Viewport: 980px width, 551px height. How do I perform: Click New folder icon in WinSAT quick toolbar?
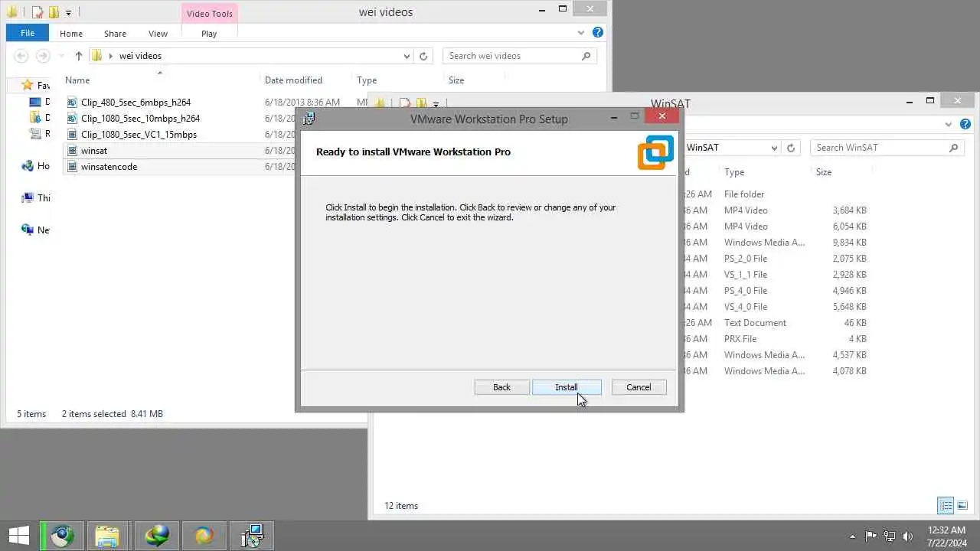point(420,103)
